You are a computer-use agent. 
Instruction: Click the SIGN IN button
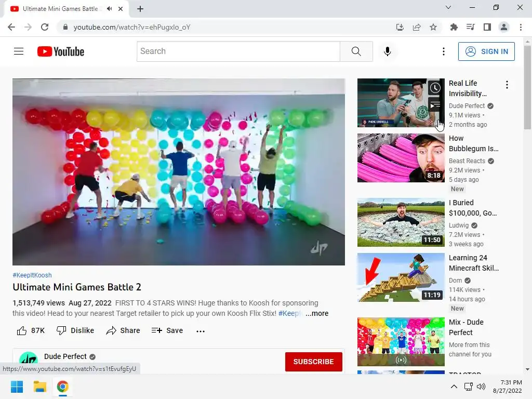pyautogui.click(x=486, y=51)
